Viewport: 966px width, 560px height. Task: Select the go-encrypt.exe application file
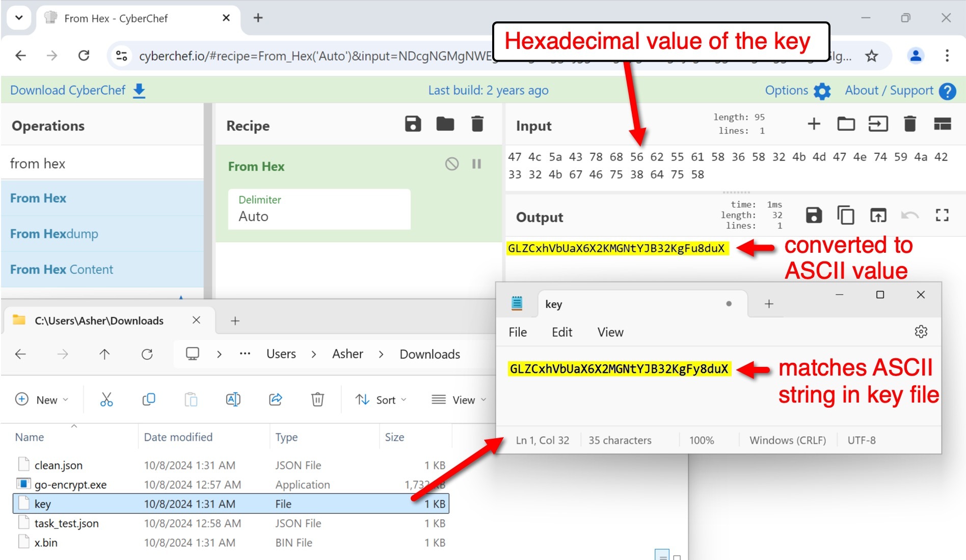(231, 485)
